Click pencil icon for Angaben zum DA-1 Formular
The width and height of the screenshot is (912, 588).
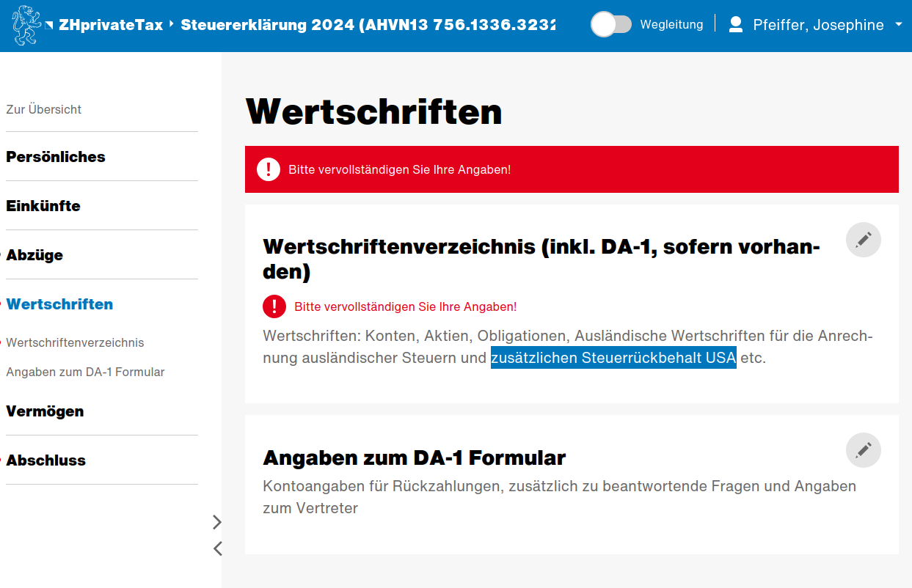pyautogui.click(x=863, y=450)
